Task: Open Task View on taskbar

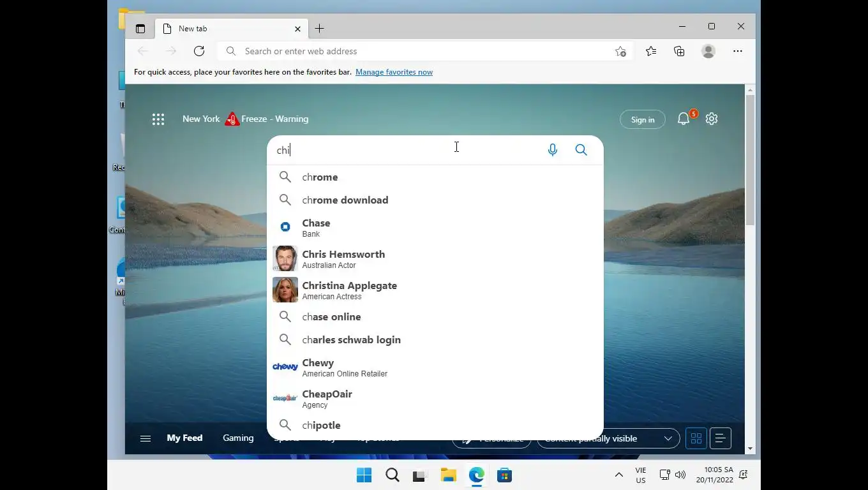Action: tap(419, 475)
